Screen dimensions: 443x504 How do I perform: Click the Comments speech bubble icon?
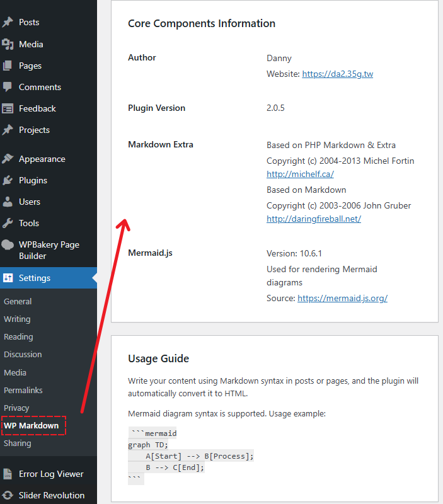(x=8, y=87)
